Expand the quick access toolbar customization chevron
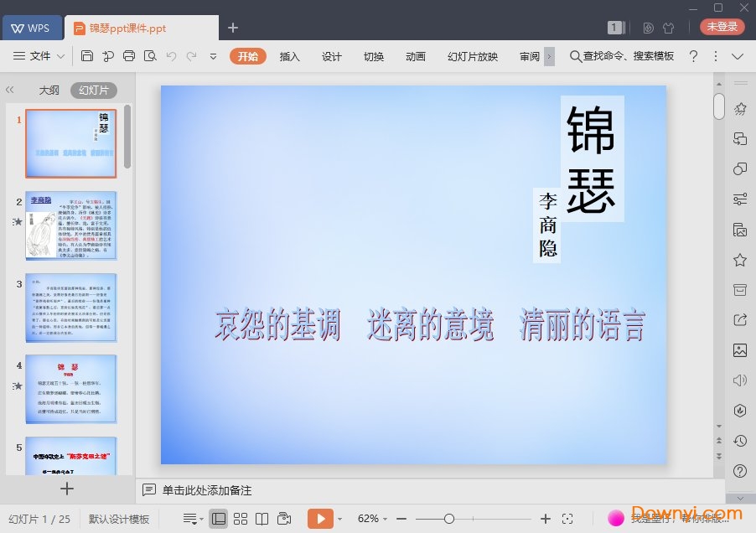Screen dimensions: 756x533 [x=214, y=56]
